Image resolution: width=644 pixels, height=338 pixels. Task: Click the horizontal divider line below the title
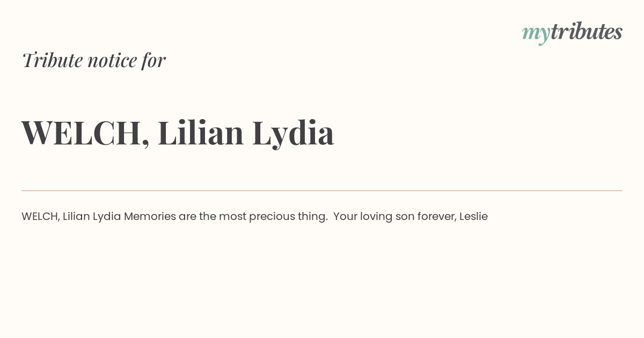[322, 190]
